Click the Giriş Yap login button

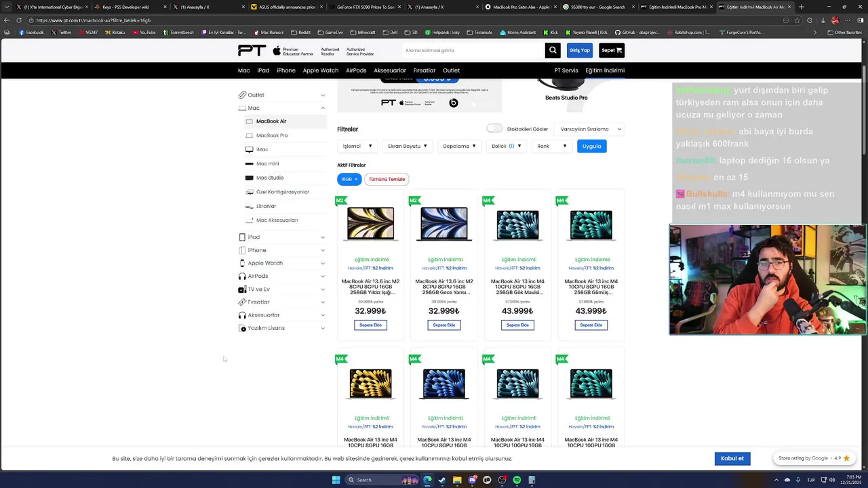tap(580, 50)
